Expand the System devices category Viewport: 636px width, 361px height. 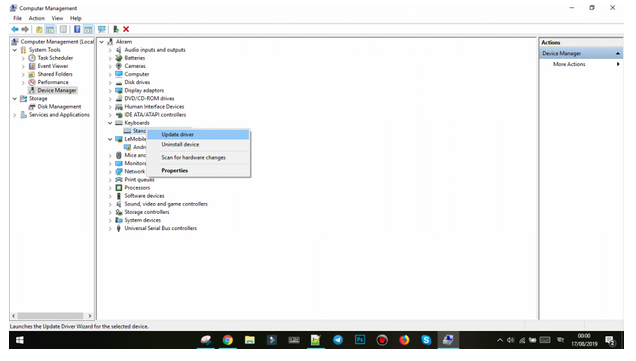(110, 221)
